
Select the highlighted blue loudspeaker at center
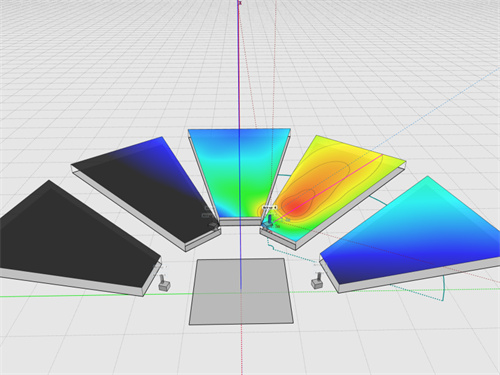click(x=269, y=221)
